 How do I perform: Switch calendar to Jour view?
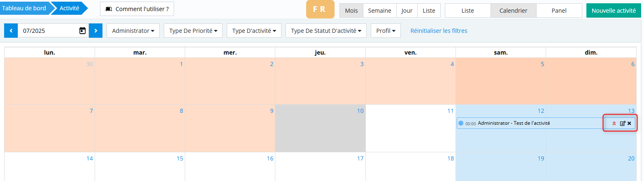[407, 11]
